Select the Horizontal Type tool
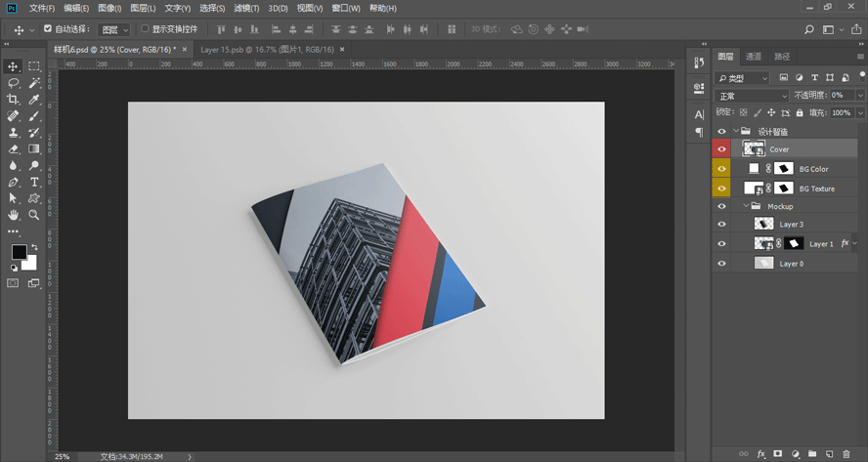Screen dimensions: 868x462 [x=34, y=182]
